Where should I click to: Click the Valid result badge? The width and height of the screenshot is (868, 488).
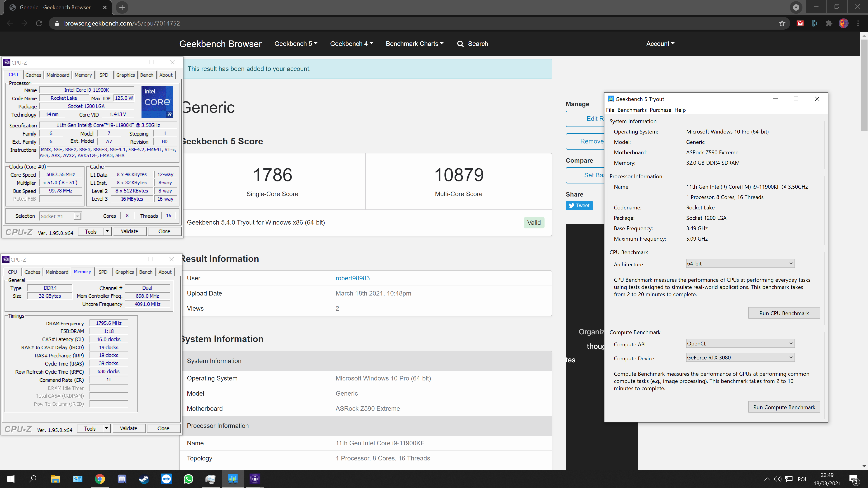coord(534,223)
